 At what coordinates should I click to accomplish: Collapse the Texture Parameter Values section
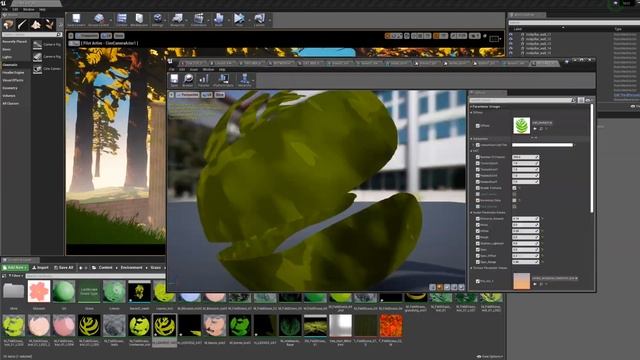[471, 268]
